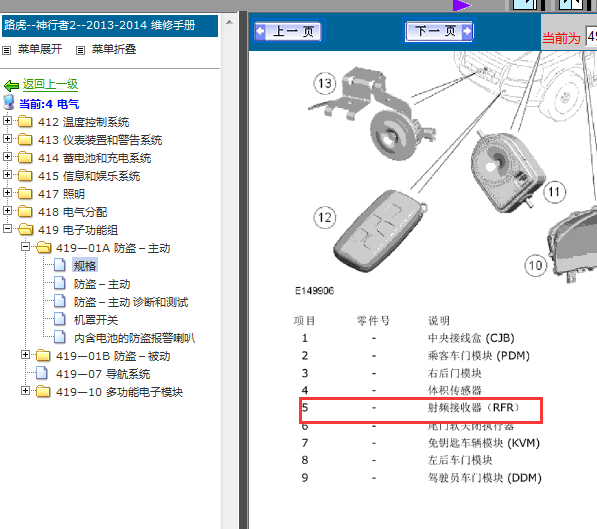597x529 pixels.
Task: Click the computer icon beside 当前:4 电气
Action: pyautogui.click(x=8, y=102)
